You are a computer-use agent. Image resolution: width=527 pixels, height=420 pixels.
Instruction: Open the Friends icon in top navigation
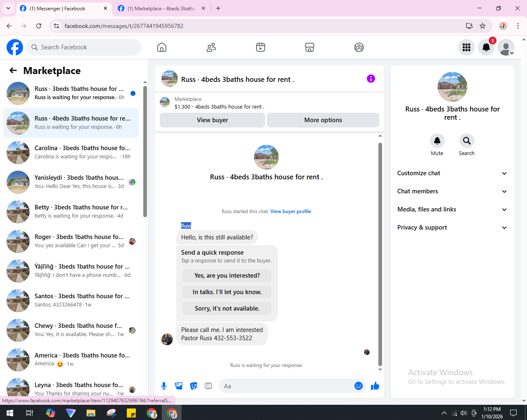[x=211, y=47]
